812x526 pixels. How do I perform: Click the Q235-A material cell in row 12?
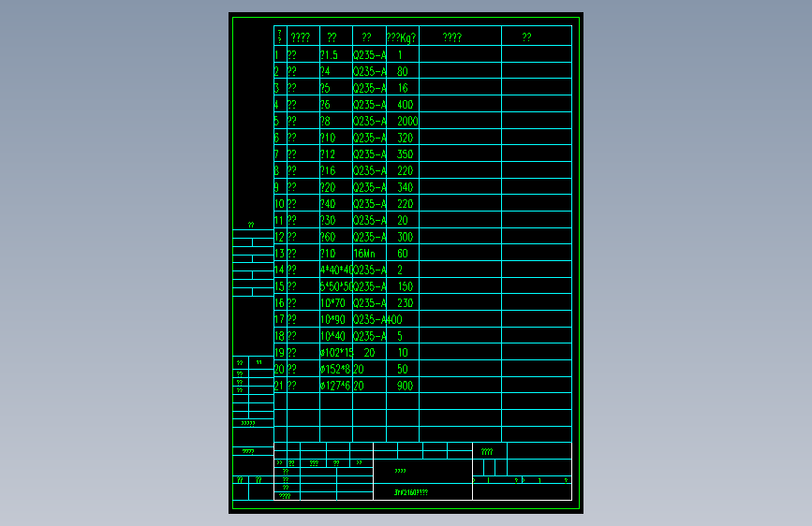(370, 237)
